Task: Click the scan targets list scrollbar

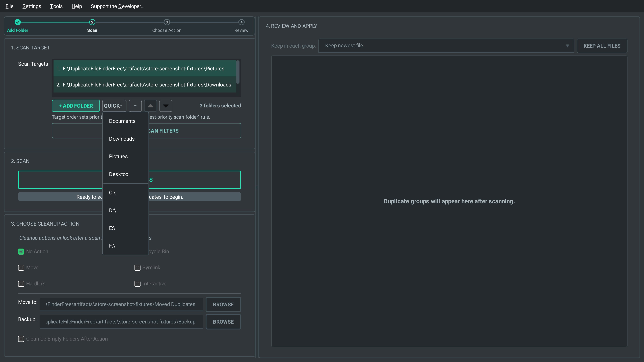Action: tap(238, 72)
